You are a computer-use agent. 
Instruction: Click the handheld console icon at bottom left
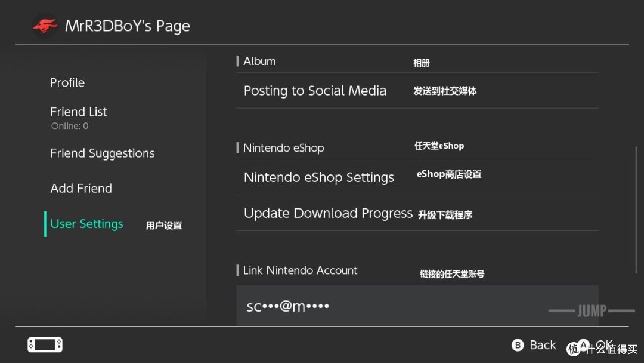click(x=45, y=344)
